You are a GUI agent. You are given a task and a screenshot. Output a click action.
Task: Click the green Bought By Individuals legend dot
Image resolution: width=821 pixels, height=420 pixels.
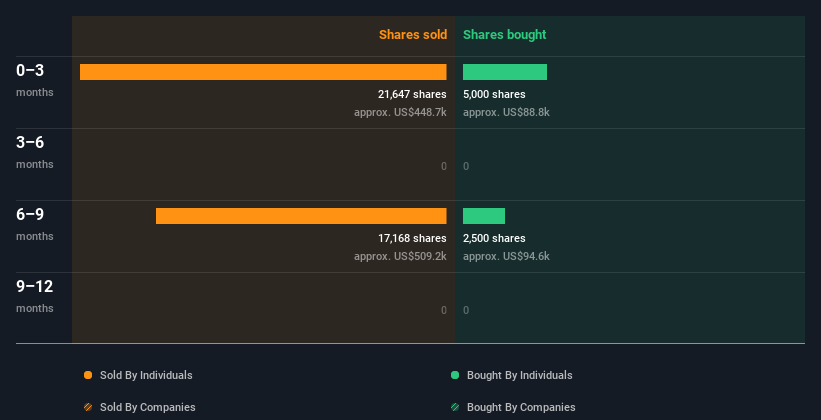[x=455, y=375]
